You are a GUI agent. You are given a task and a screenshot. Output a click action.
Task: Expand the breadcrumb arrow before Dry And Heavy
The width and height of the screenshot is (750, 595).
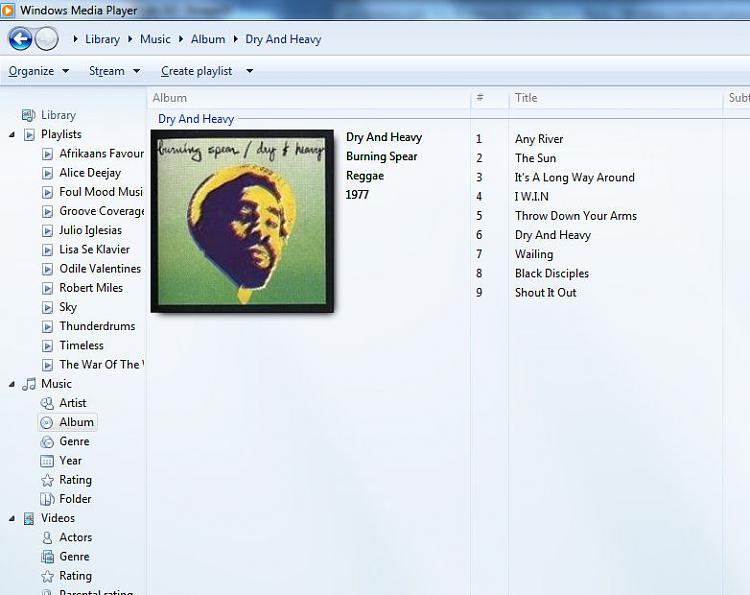pyautogui.click(x=235, y=39)
